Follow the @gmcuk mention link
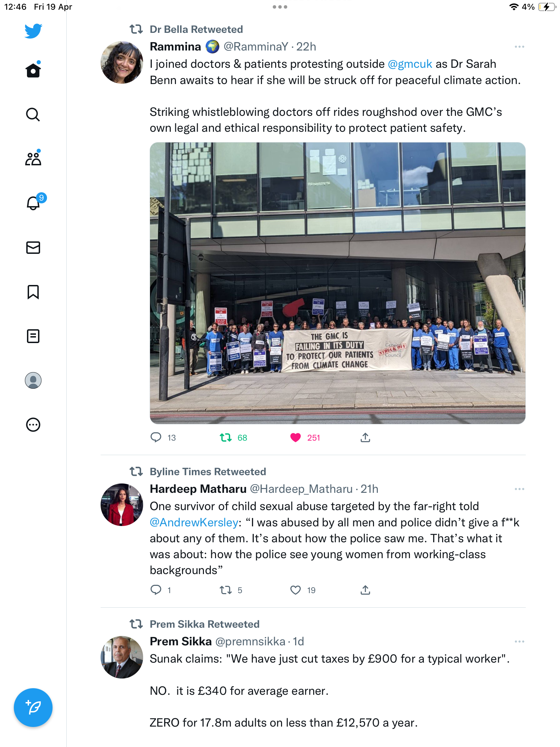 pos(410,64)
